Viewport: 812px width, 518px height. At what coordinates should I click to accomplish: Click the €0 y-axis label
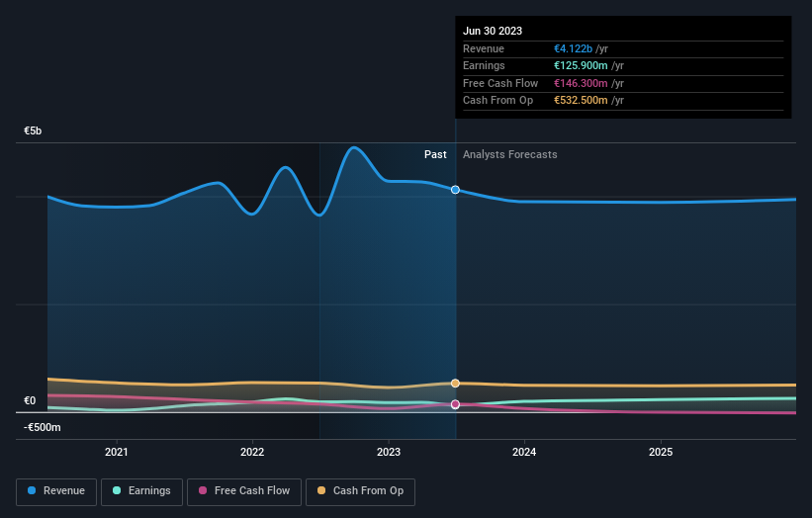coord(30,400)
